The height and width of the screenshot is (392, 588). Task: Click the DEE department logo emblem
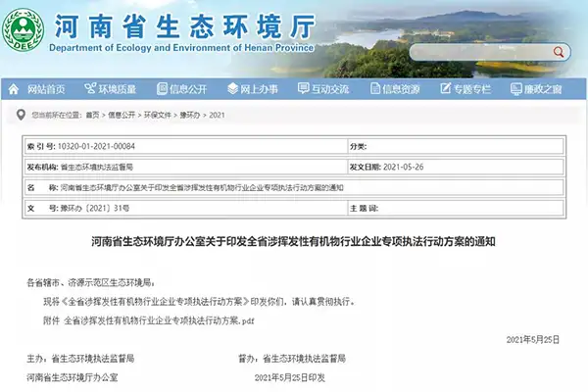point(23,30)
